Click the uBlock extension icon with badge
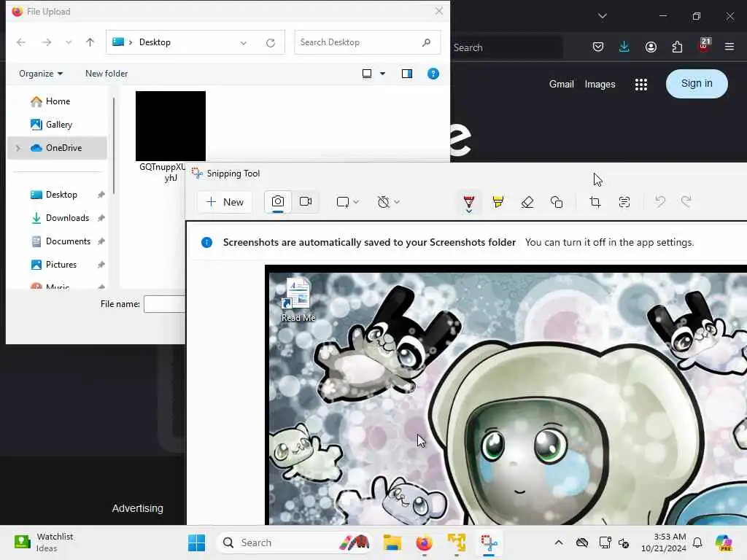 tap(704, 46)
